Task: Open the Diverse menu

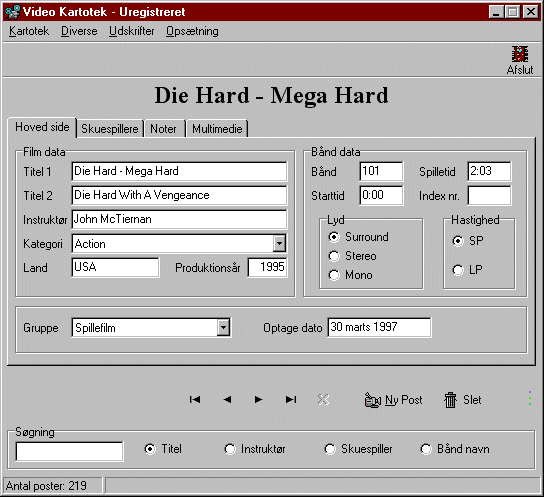Action: 79,31
